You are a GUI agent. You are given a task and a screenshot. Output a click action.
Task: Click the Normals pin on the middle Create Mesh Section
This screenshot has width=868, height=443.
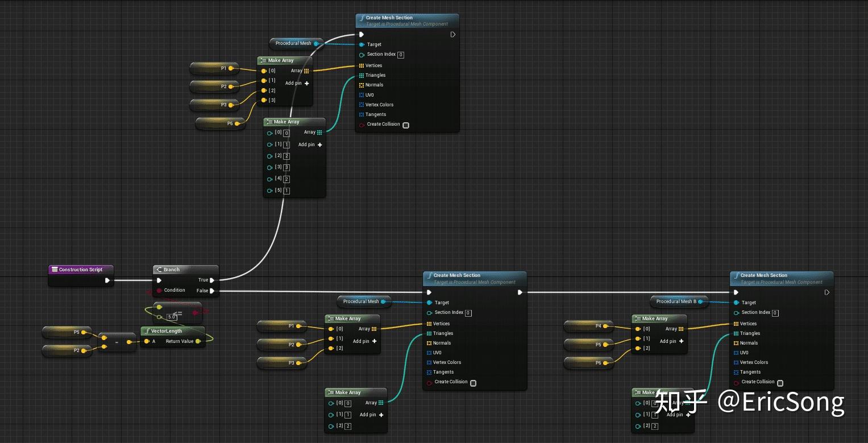[x=430, y=343]
